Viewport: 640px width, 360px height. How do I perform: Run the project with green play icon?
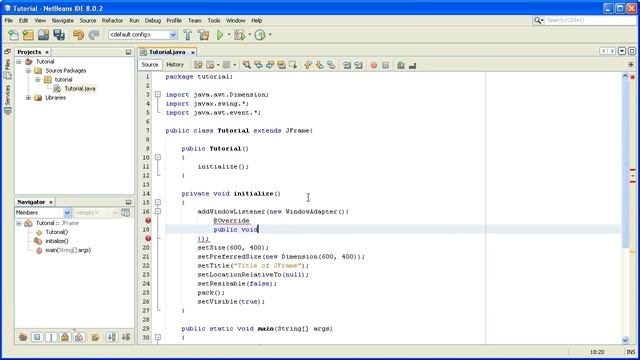[220, 35]
